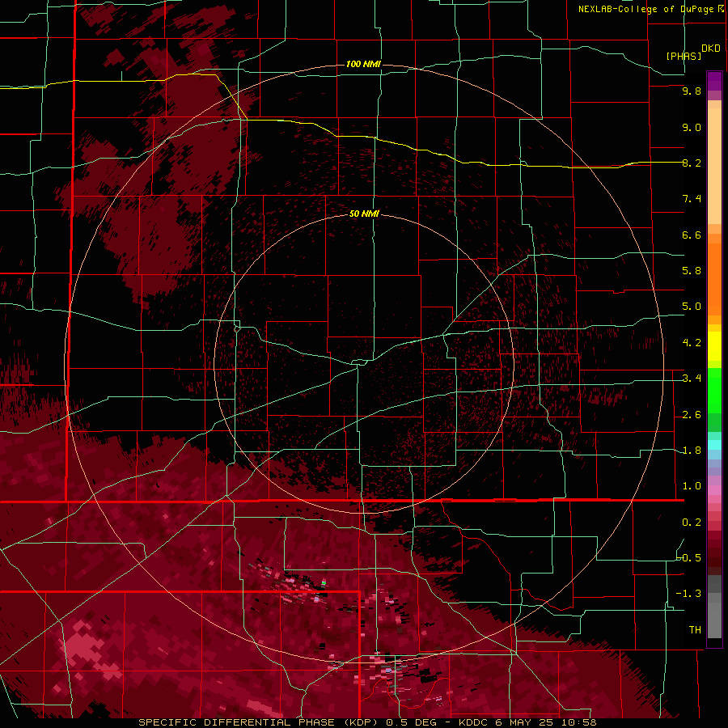
Task: Select the 1.0 scale label
Action: point(692,486)
